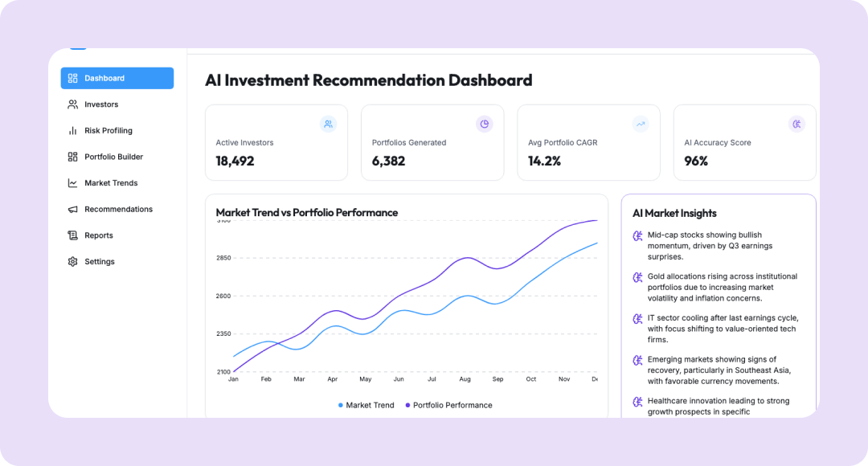Click the Active Investors card users icon
Image resolution: width=868 pixels, height=466 pixels.
click(328, 124)
